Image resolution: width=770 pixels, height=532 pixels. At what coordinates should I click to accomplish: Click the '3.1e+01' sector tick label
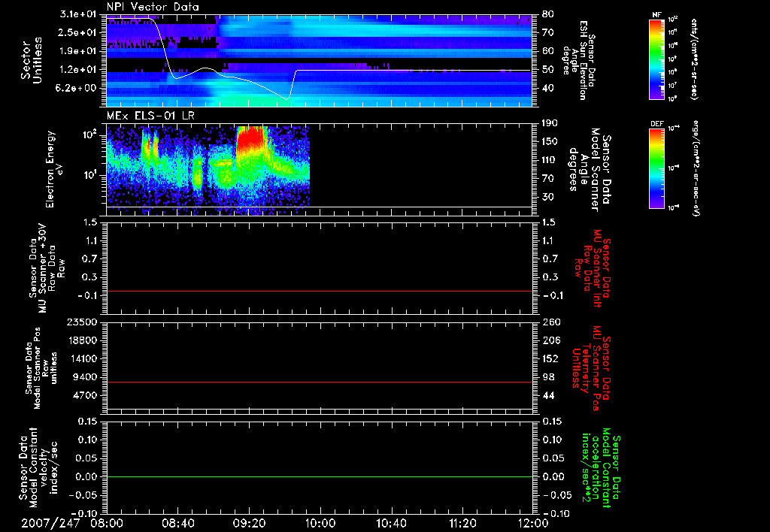pos(80,14)
